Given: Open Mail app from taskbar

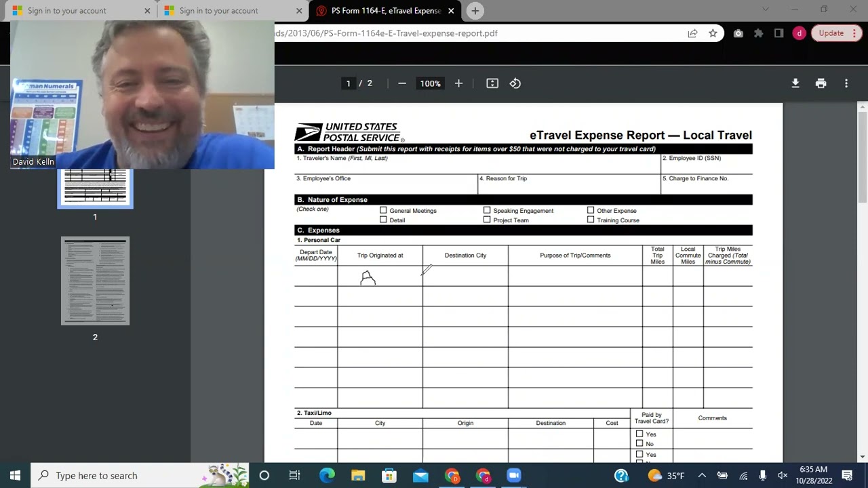Looking at the screenshot, I should pyautogui.click(x=420, y=476).
